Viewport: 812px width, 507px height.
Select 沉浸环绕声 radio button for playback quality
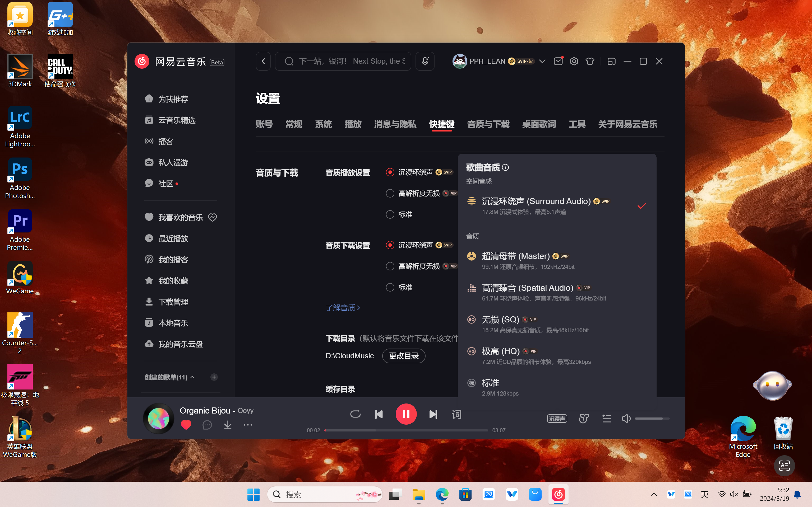click(390, 172)
